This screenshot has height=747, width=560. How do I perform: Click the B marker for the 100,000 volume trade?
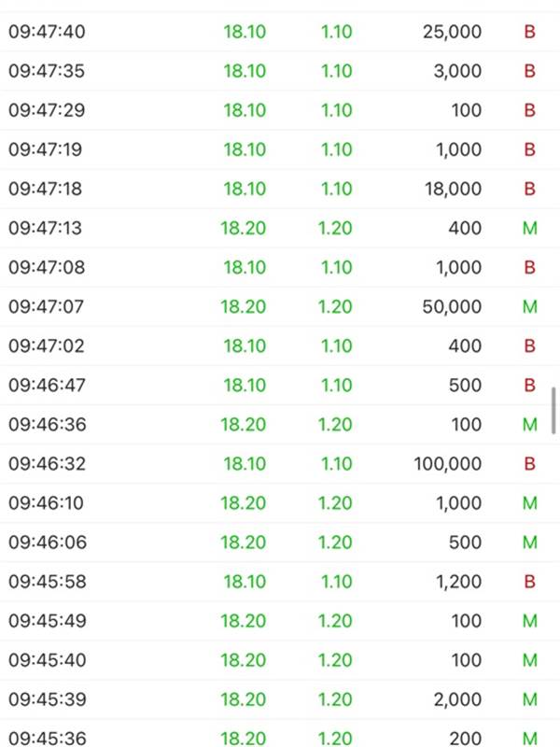pos(529,463)
